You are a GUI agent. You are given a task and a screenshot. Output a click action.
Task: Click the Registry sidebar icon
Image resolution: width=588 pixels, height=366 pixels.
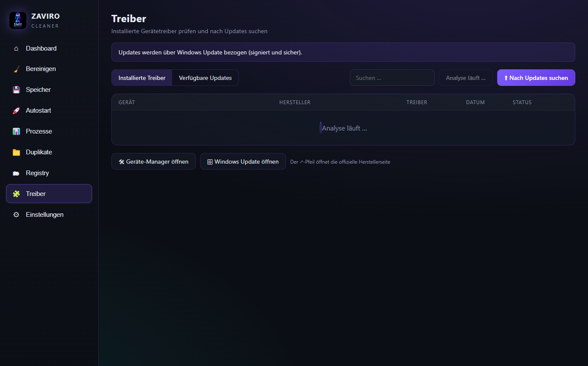tap(17, 173)
